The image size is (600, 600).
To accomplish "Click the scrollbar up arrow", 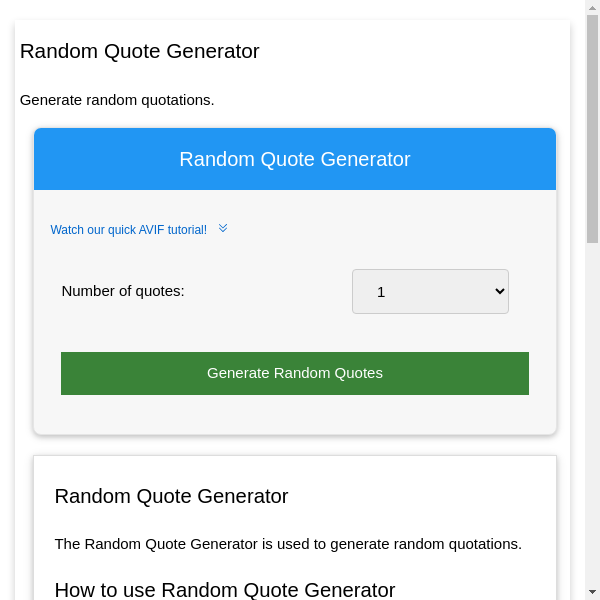I will coord(592,8).
